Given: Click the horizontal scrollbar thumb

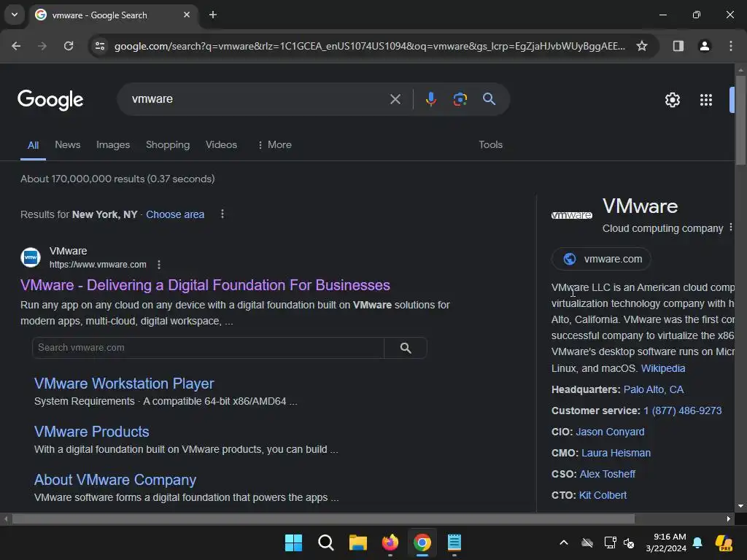Looking at the screenshot, I should pyautogui.click(x=323, y=518).
